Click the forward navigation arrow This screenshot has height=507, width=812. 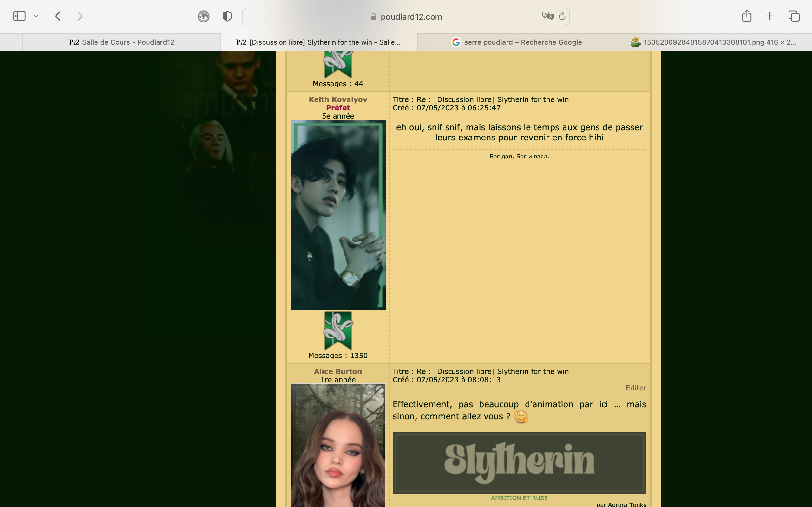click(x=80, y=16)
